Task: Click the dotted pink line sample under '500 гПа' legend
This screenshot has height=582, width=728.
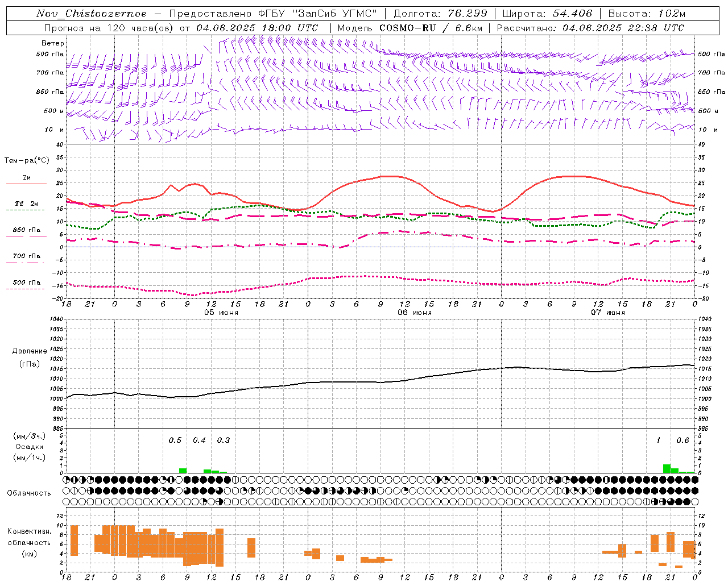Action: 25,289
